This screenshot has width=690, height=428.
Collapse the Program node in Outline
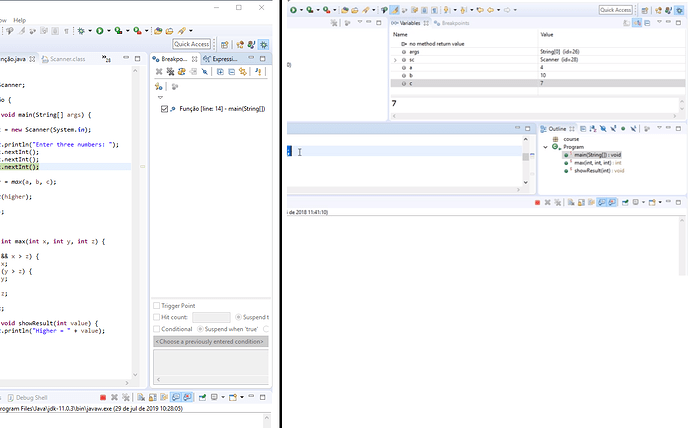click(x=546, y=147)
